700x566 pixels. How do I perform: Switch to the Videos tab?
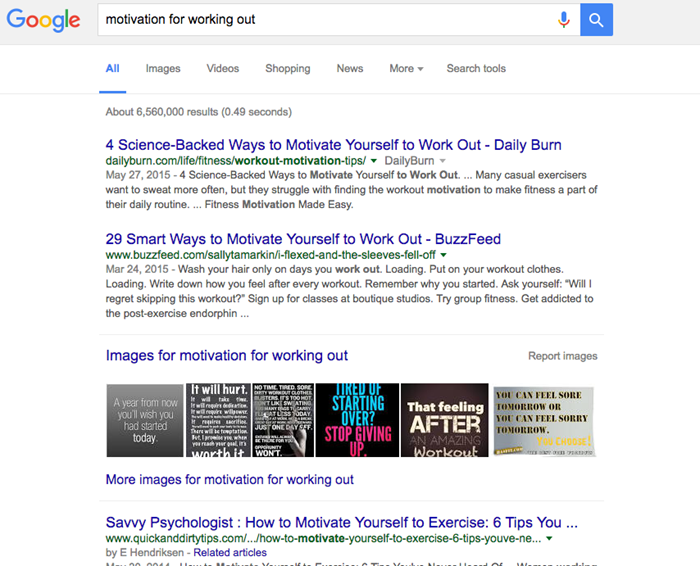pyautogui.click(x=223, y=68)
